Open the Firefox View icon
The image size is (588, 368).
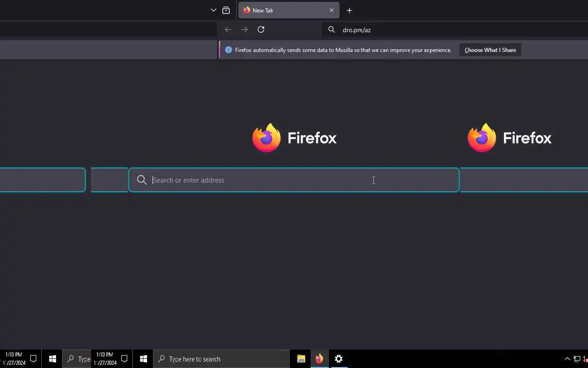click(x=226, y=10)
